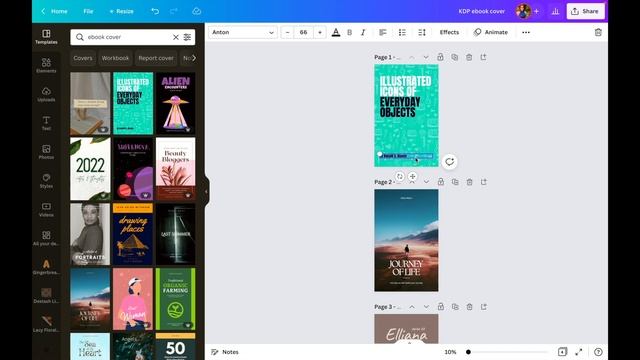The image size is (640, 360).
Task: Click the Animate button
Action: point(491,32)
